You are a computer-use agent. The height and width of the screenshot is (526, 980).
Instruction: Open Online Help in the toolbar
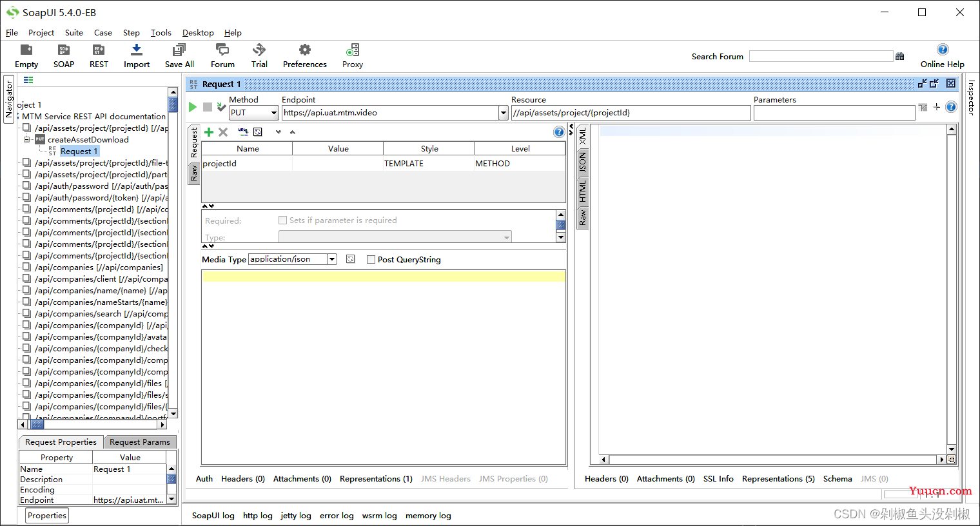943,56
